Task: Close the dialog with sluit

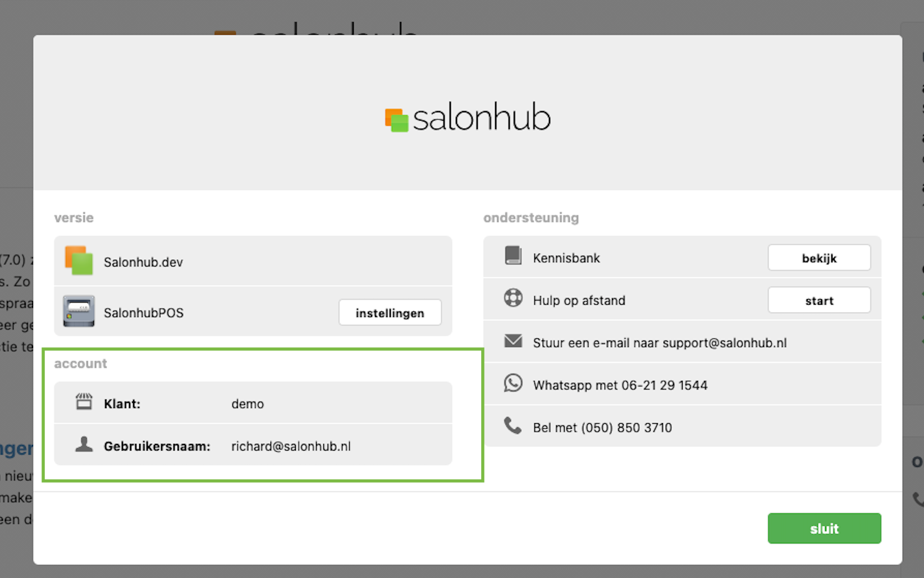Action: click(x=824, y=528)
